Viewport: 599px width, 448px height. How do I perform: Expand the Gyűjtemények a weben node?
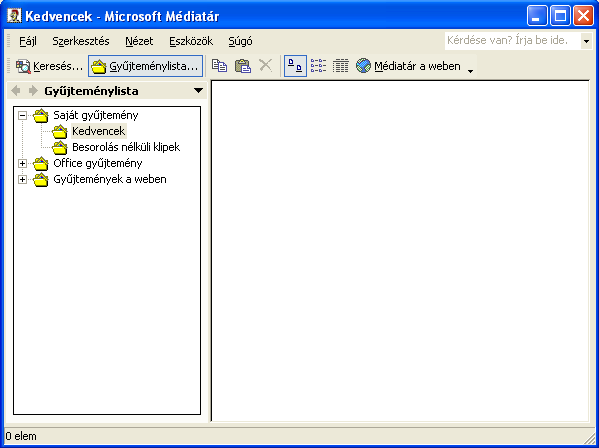(x=23, y=180)
